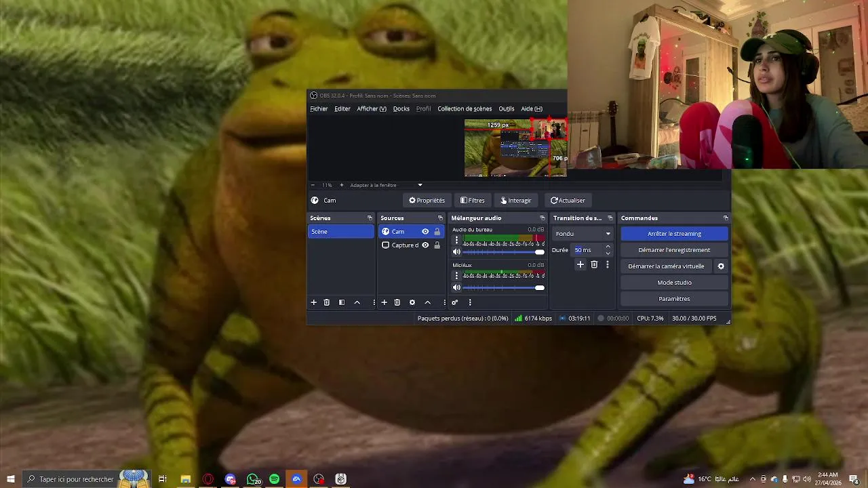The height and width of the screenshot is (488, 868).
Task: Mute the Audio du bureau channel
Action: [x=456, y=252]
